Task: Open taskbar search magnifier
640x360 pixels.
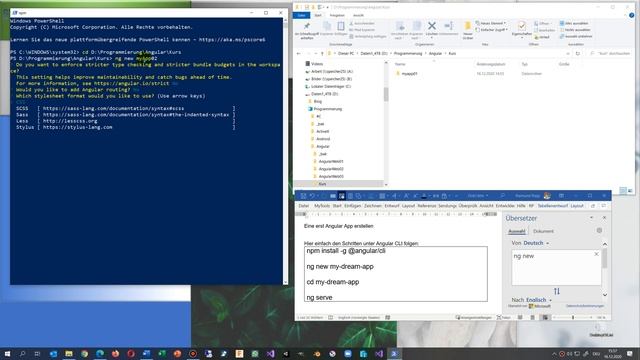Action: 22,353
